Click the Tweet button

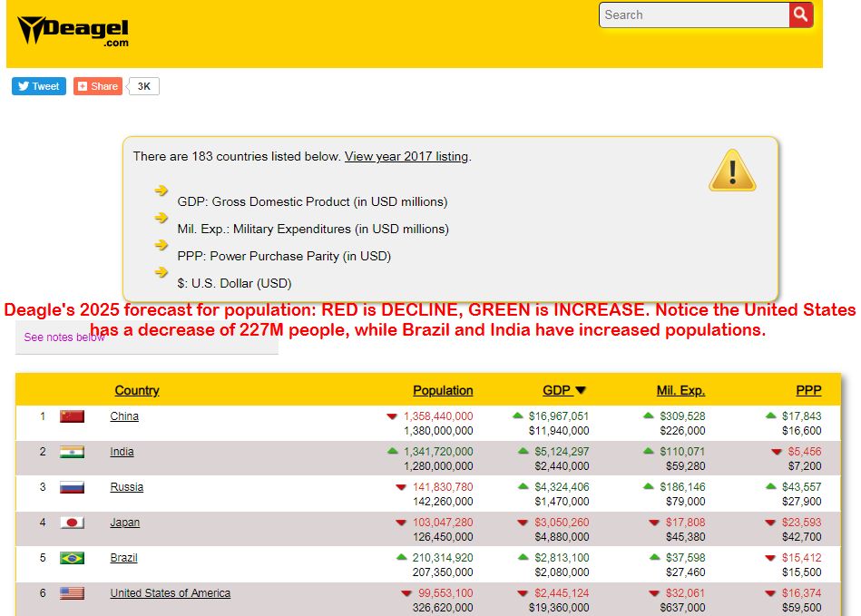[39, 86]
